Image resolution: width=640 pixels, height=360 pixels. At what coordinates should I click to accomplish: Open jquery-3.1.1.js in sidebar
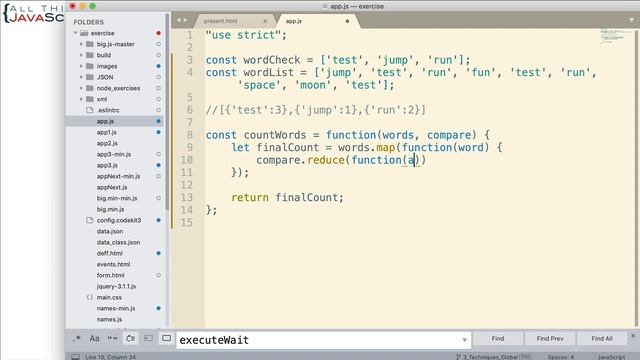click(x=116, y=287)
